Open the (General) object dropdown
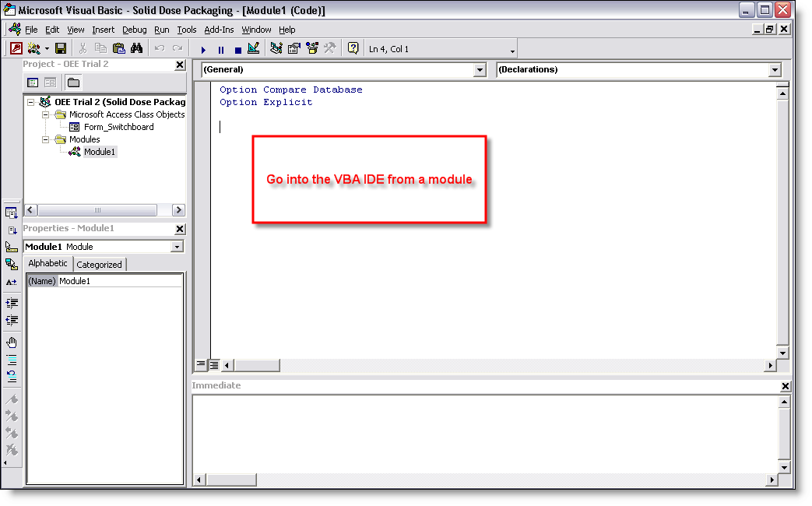 [x=480, y=70]
